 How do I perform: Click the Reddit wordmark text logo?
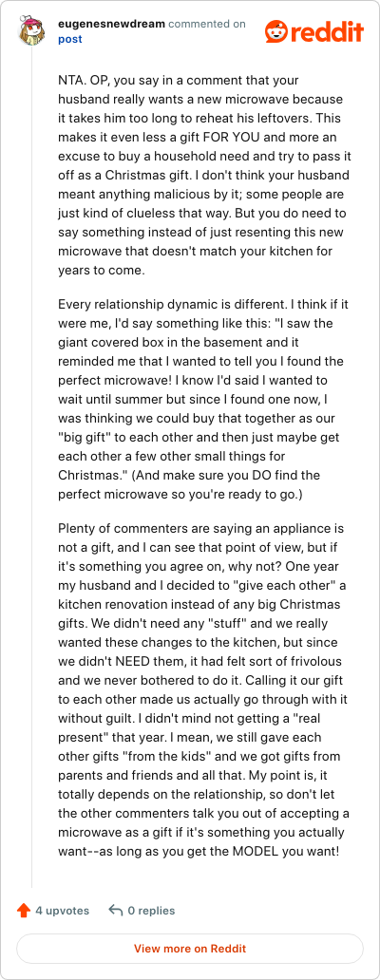326,31
